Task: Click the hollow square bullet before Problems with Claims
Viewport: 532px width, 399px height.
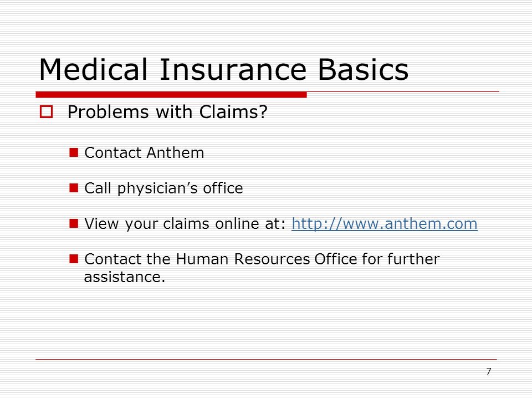Action: (46, 112)
